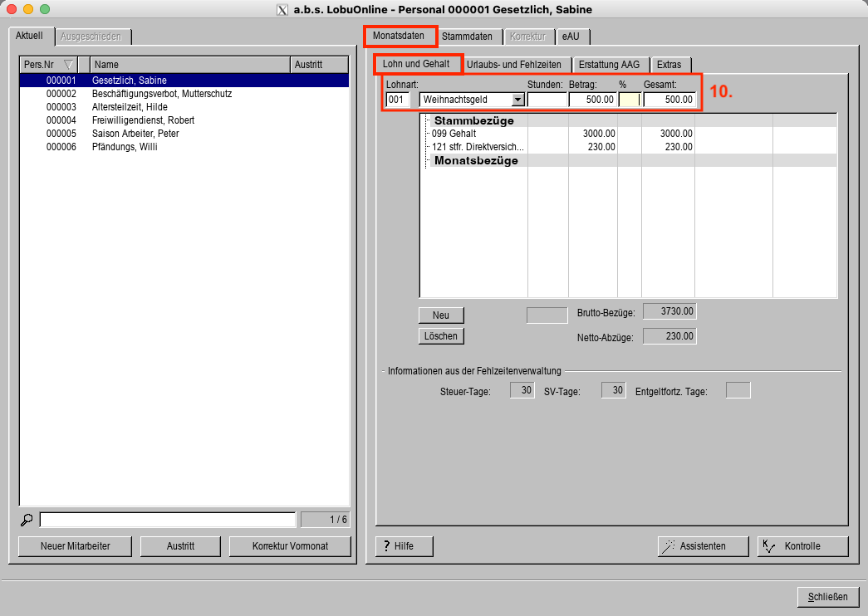Switch to the Extras tab
This screenshot has height=616, width=868.
tap(669, 65)
